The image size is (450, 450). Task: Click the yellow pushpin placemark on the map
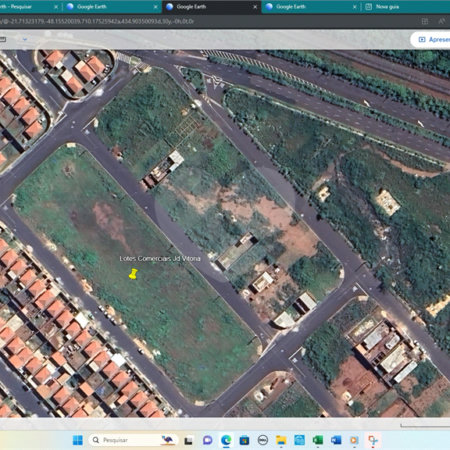pyautogui.click(x=133, y=274)
